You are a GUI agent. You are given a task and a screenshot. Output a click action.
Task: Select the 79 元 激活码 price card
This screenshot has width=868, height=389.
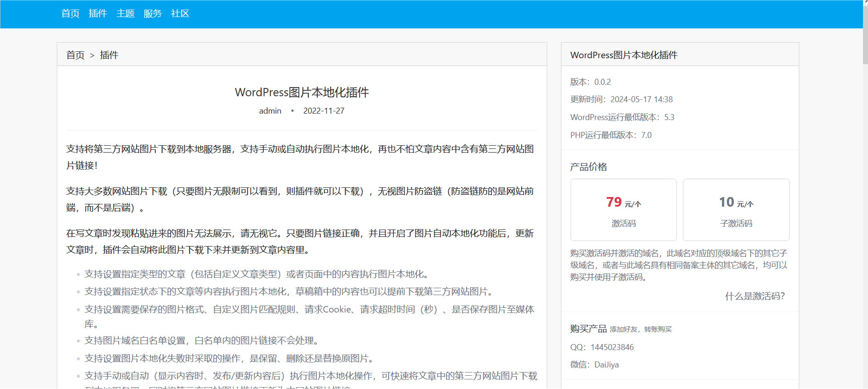[x=624, y=210]
